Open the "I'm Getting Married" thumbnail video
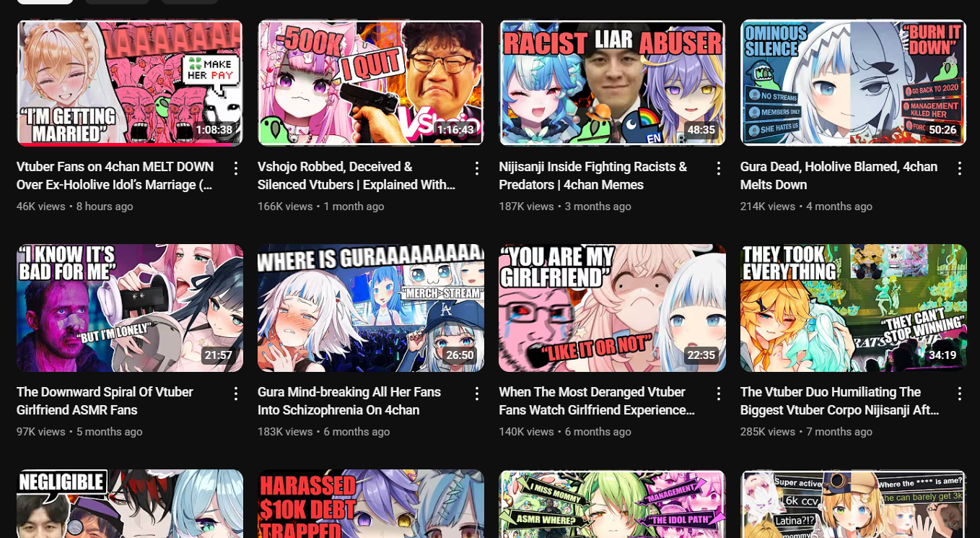980x538 pixels. 130,83
